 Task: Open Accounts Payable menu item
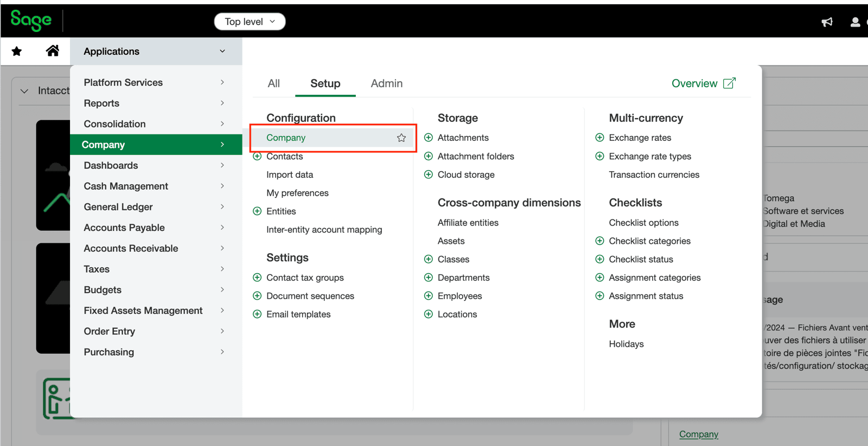[x=156, y=228]
